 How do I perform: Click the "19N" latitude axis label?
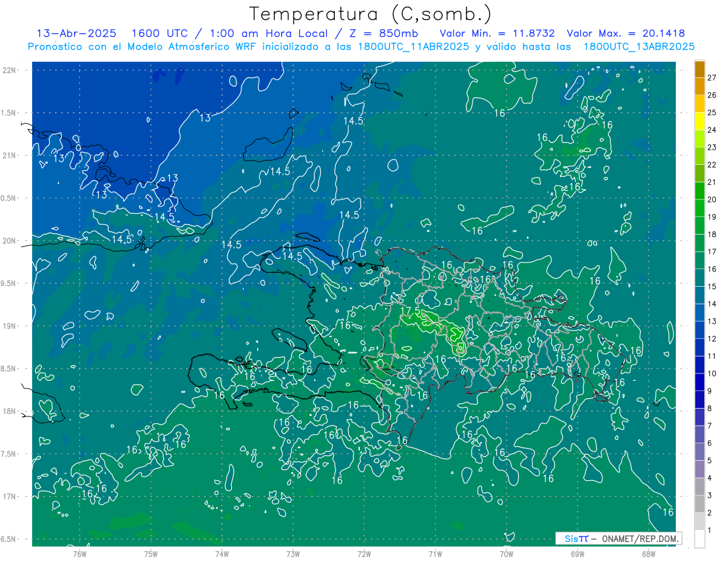click(9, 326)
